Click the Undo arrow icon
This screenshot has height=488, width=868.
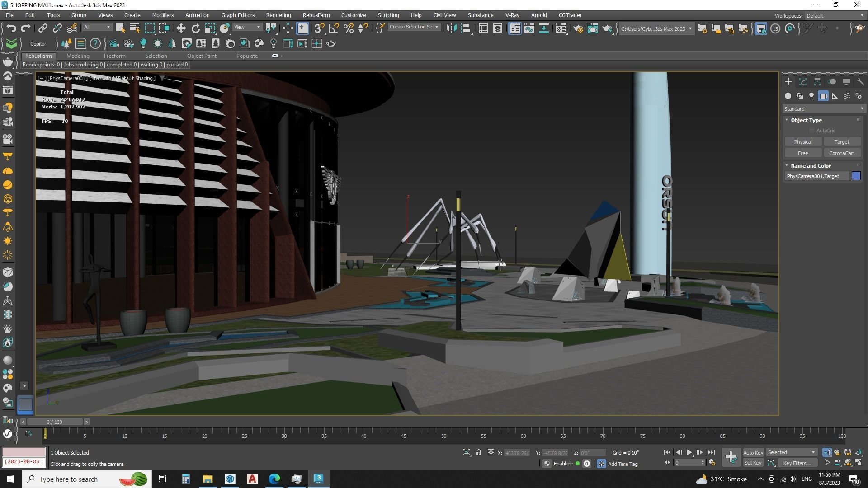pos(11,28)
